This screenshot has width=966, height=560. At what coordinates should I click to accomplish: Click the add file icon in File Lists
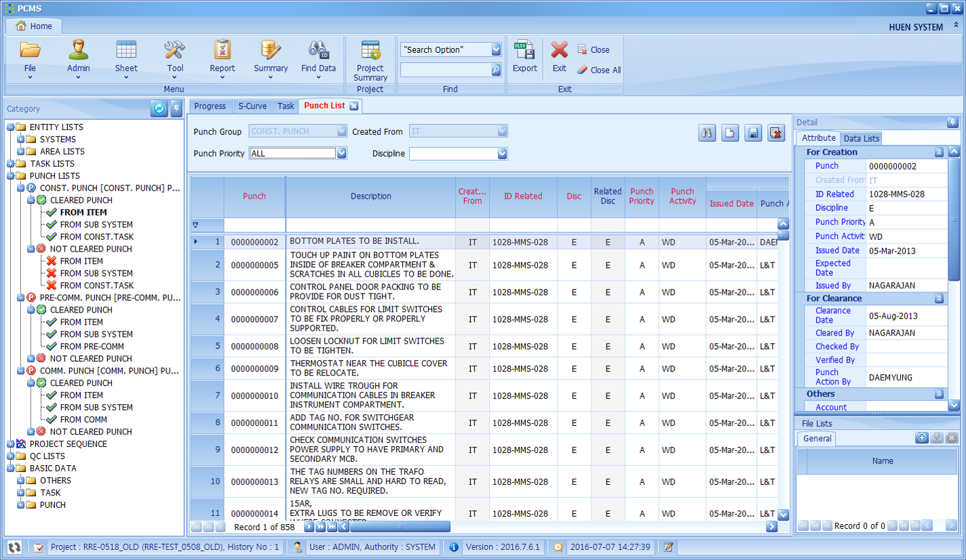coord(921,438)
